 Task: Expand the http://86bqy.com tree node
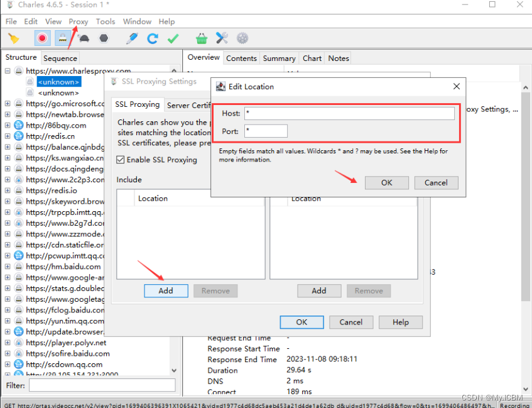8,125
